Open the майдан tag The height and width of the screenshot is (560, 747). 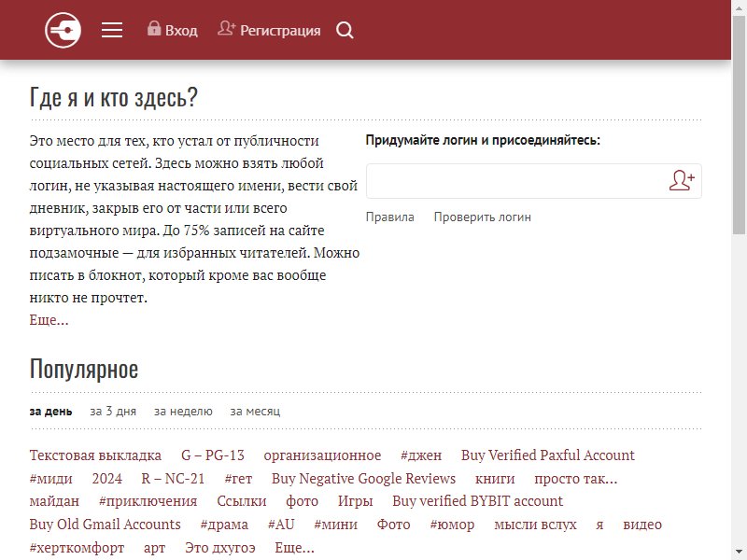click(54, 501)
